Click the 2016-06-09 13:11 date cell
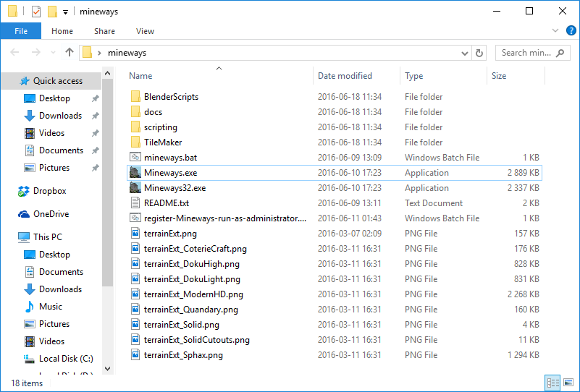 (x=350, y=203)
